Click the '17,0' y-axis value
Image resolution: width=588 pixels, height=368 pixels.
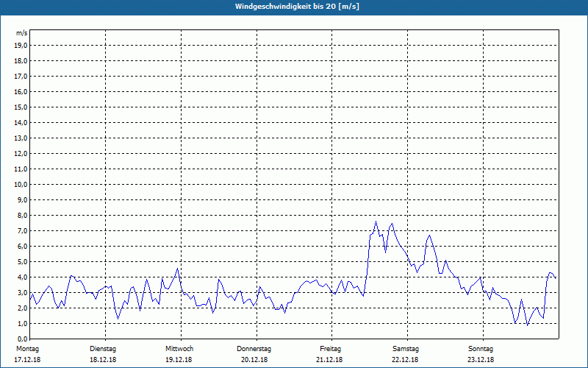point(21,77)
